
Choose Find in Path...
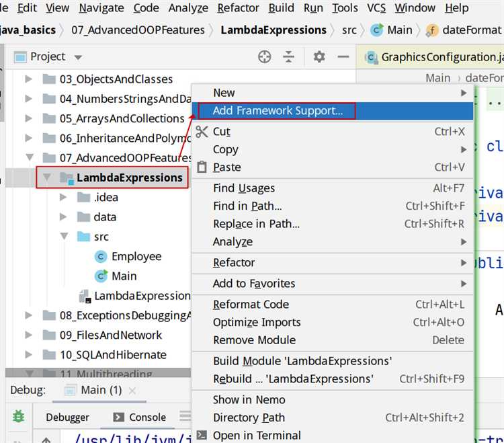[333, 206]
